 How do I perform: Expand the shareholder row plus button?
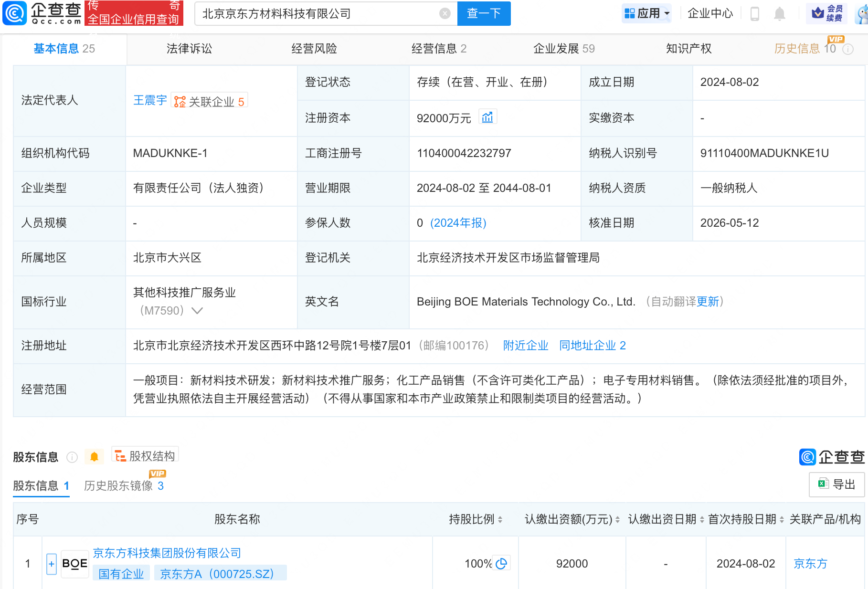click(52, 564)
